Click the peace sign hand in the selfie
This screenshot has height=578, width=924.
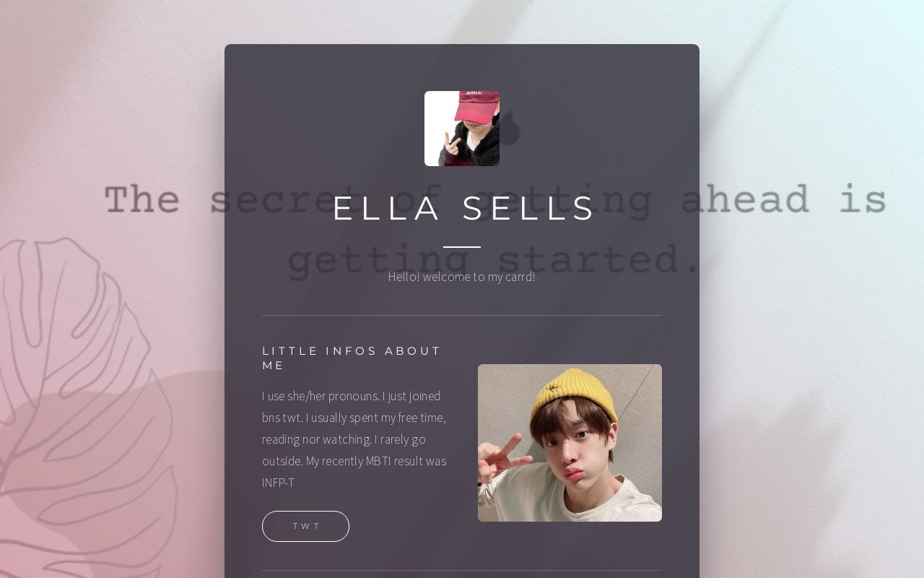(x=503, y=459)
